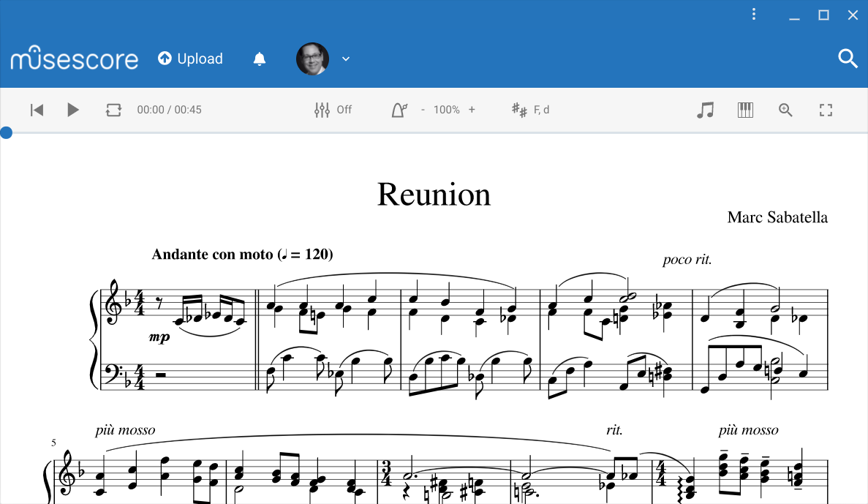This screenshot has height=504, width=868.
Task: Click the mp dynamic marking
Action: click(159, 336)
